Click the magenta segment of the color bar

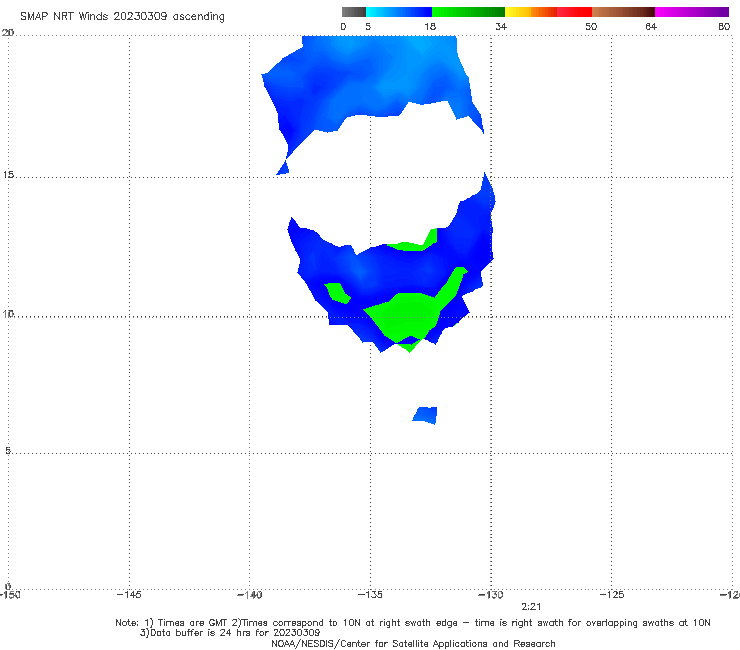tap(692, 12)
